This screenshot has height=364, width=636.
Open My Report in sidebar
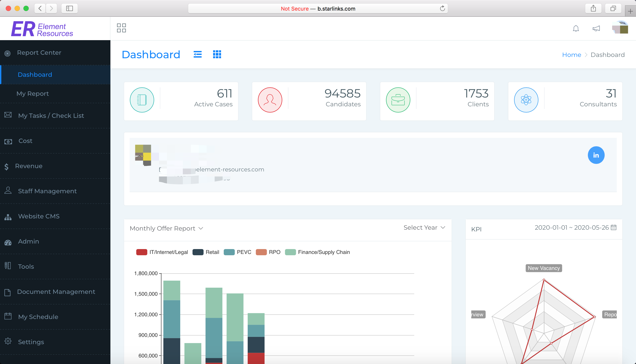point(32,94)
